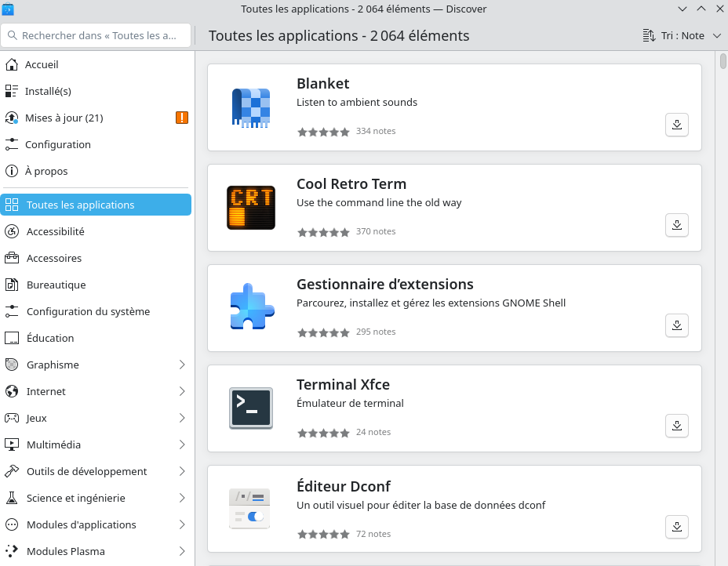Click the Gestionnaire d'extensions puzzle icon
The height and width of the screenshot is (566, 728).
251,308
